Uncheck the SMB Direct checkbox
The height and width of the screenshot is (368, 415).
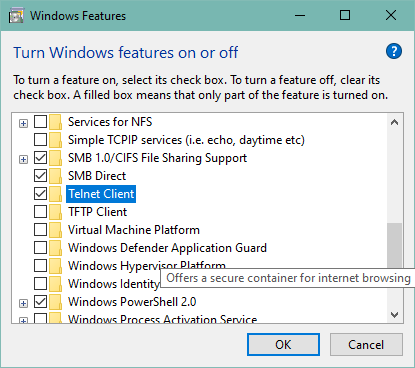click(40, 176)
